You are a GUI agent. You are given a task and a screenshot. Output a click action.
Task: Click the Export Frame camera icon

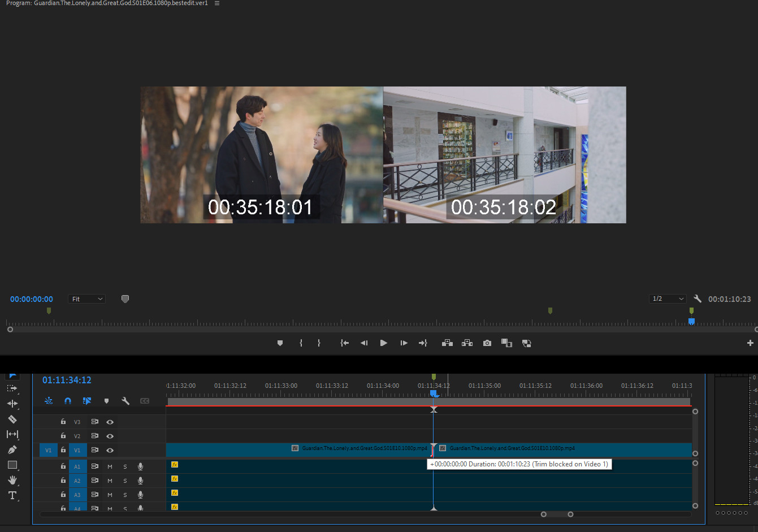487,343
